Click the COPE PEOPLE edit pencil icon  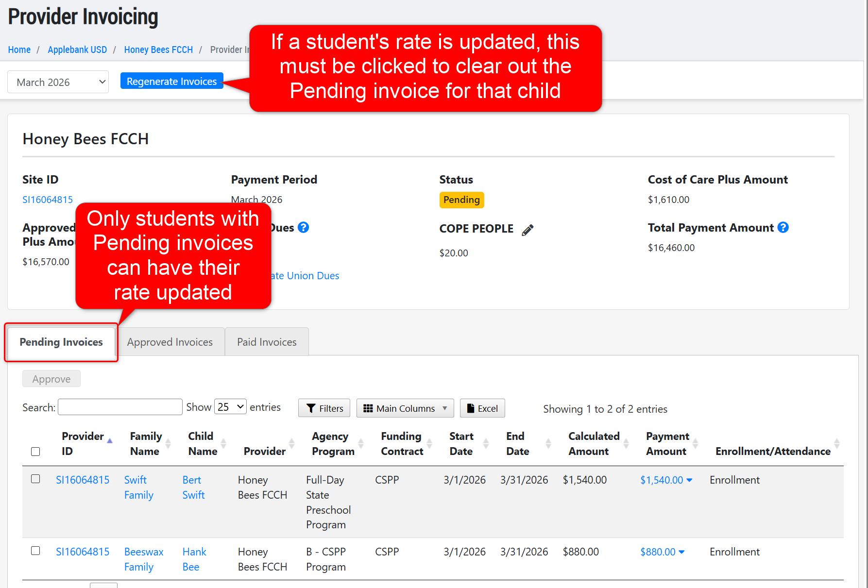[x=528, y=230]
